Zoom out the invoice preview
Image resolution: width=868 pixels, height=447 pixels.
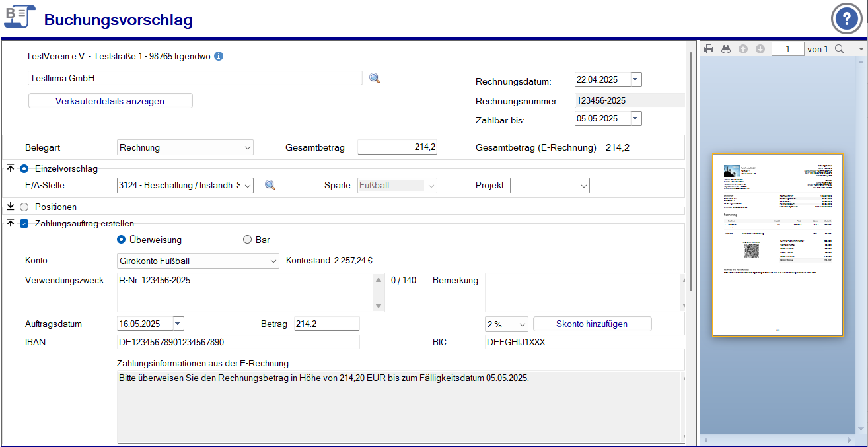pyautogui.click(x=840, y=49)
